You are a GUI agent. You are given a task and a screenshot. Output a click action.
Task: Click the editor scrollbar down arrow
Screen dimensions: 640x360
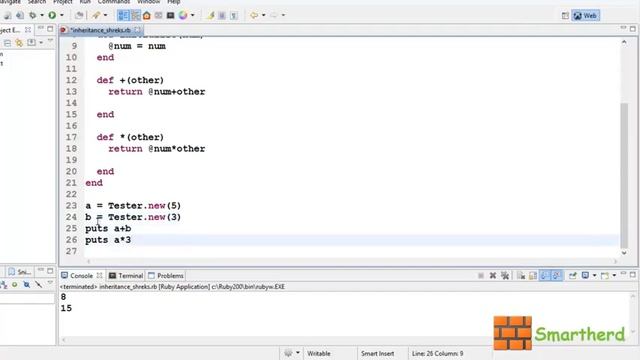pyautogui.click(x=624, y=253)
